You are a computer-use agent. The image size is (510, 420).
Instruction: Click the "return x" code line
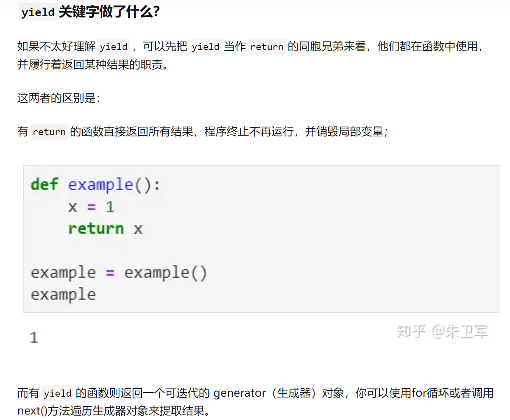105,229
